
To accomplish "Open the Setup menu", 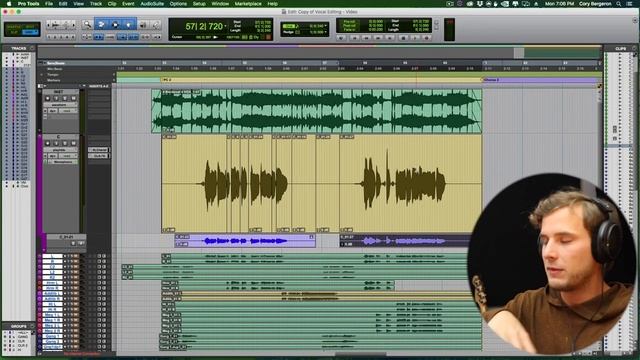I will tap(199, 4).
